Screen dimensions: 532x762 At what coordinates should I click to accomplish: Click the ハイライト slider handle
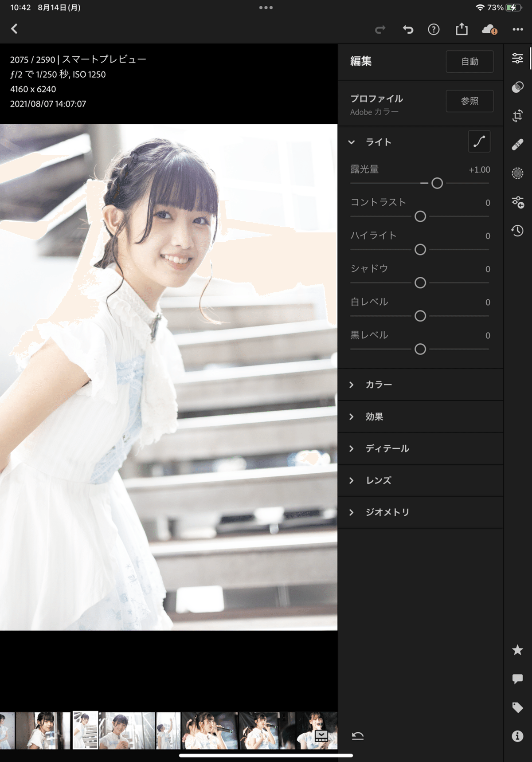[x=420, y=250]
